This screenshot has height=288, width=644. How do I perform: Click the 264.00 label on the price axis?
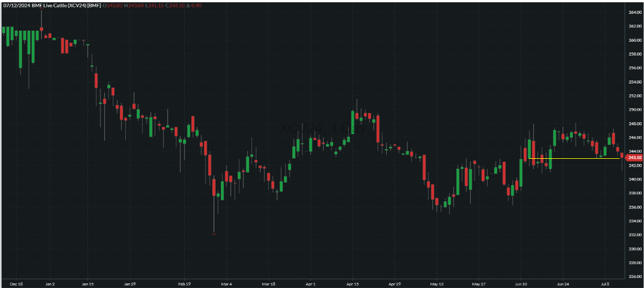click(x=635, y=13)
